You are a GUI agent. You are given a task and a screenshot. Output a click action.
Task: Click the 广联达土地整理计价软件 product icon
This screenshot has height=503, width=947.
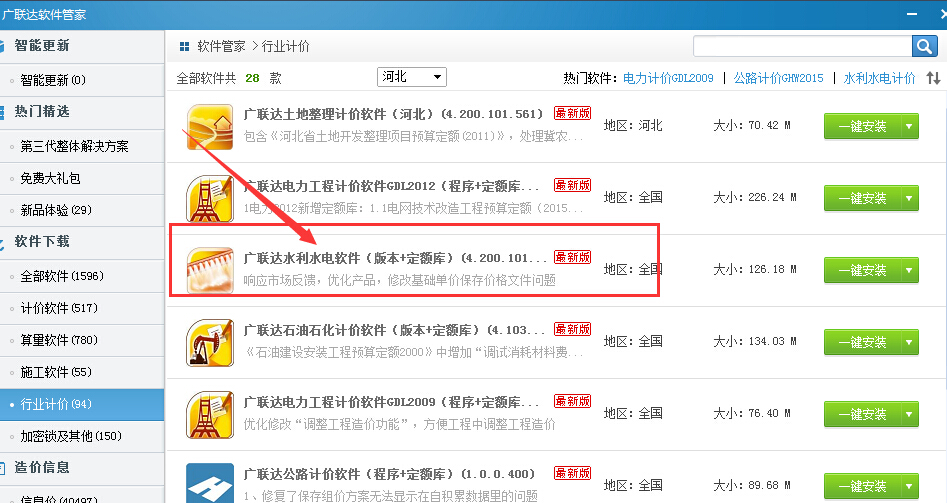(x=210, y=127)
